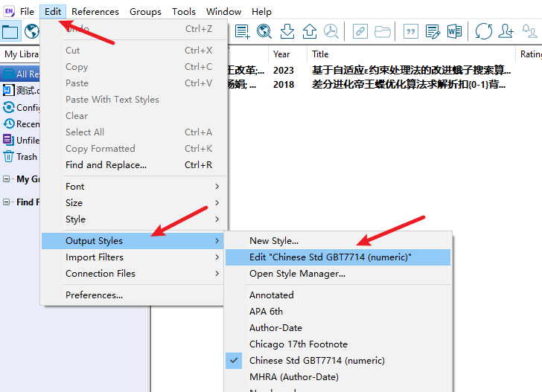Click the open link toolbar icon
Viewport: 542px width, 392px height.
coord(360,31)
